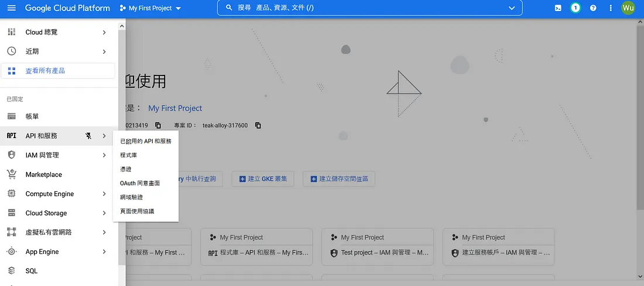This screenshot has width=644, height=286.
Task: Expand App Engine submenu chevron
Action: click(x=104, y=251)
